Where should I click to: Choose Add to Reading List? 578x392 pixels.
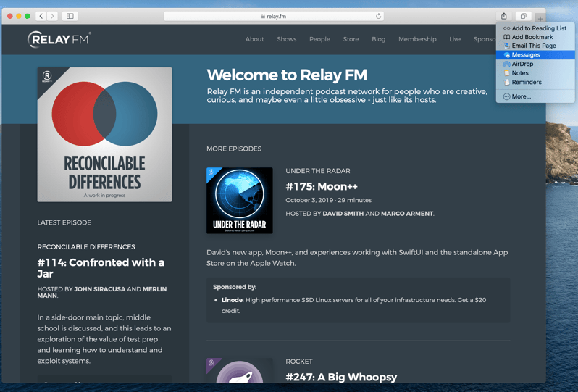pyautogui.click(x=535, y=28)
